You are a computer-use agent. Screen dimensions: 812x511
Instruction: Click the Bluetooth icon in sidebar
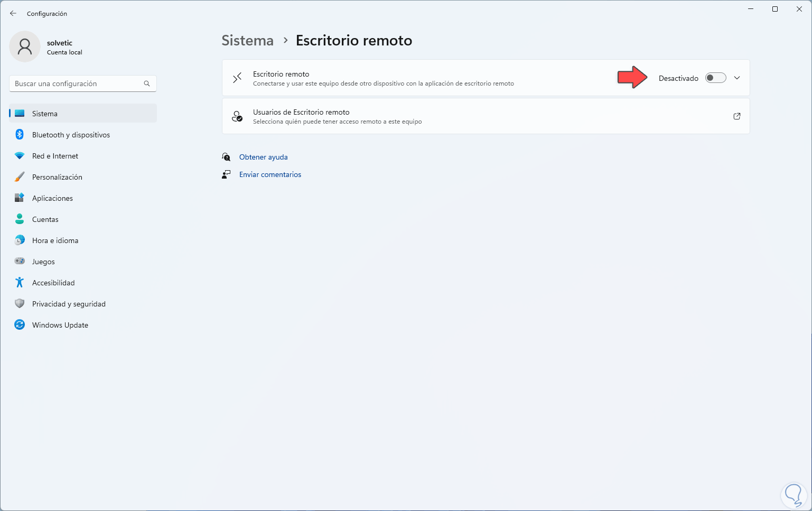point(20,135)
